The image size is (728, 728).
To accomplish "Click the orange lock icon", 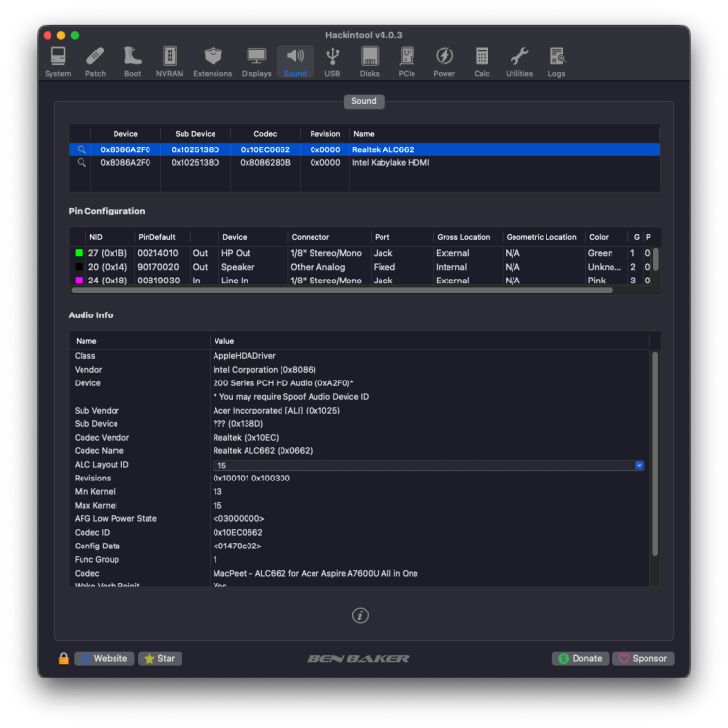I will pos(64,658).
